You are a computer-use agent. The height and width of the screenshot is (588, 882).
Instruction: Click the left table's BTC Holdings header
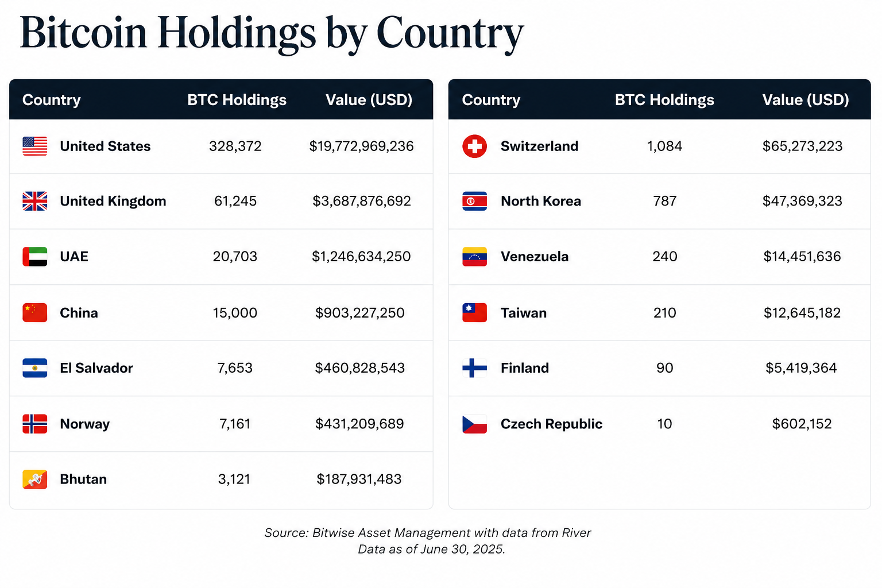tap(237, 100)
